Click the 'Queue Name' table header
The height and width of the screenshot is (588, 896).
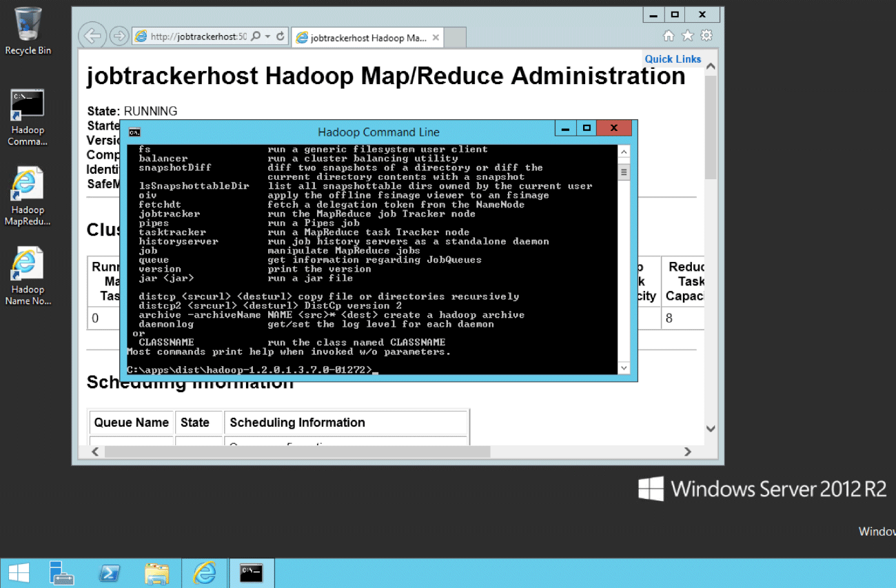tap(131, 423)
